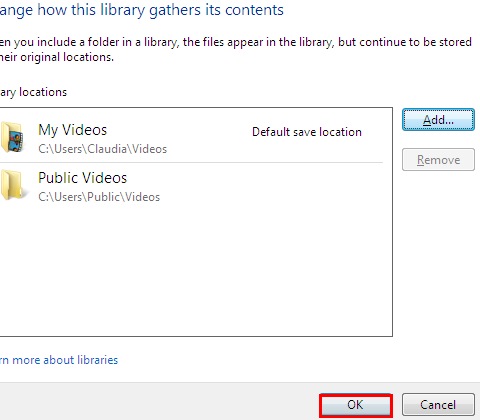Click the grayed-out Remove button
The width and height of the screenshot is (480, 420).
click(x=438, y=160)
